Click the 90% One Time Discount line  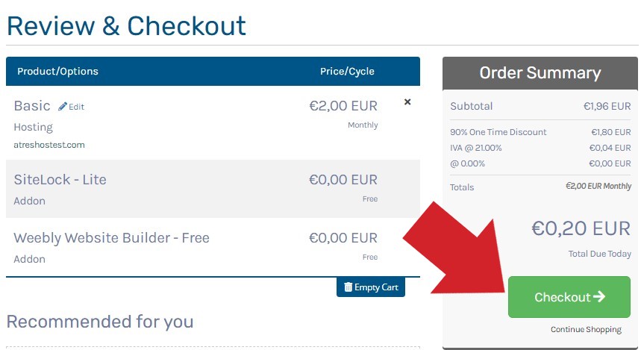(x=540, y=132)
